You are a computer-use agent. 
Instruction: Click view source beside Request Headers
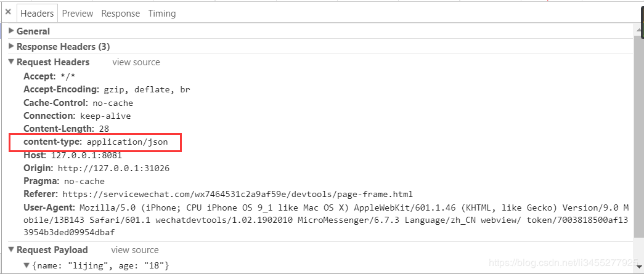point(136,62)
